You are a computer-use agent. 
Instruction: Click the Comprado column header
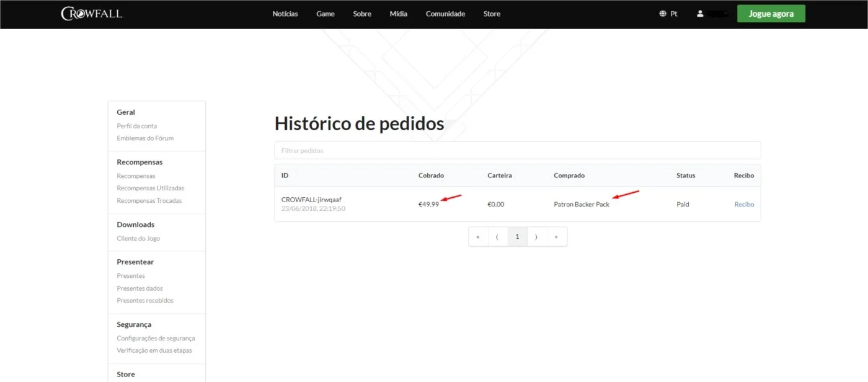coord(569,175)
